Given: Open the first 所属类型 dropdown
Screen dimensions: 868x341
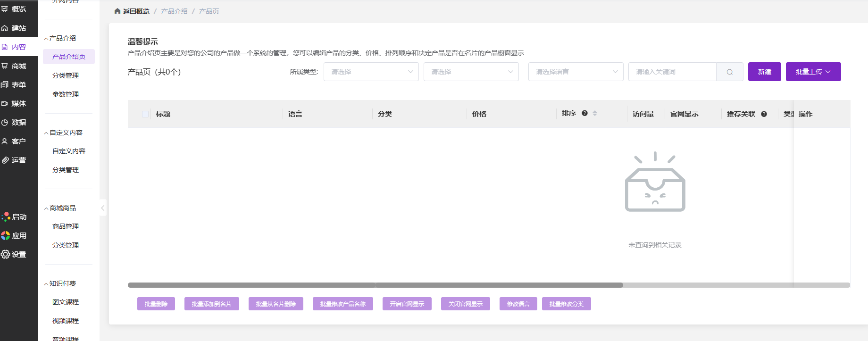Looking at the screenshot, I should point(371,72).
